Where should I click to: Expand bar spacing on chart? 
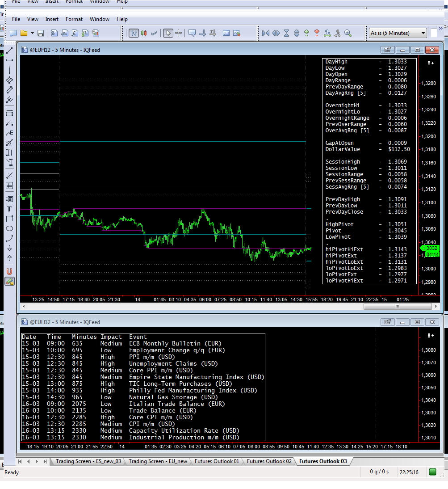(276, 33)
